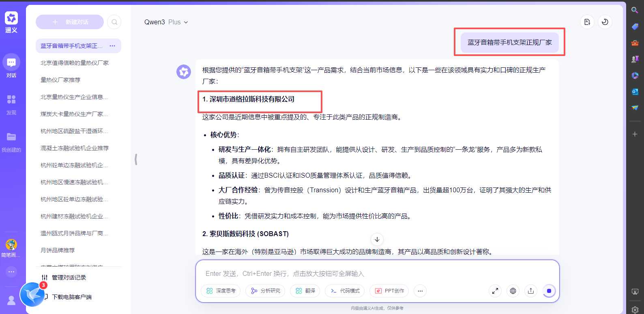The image size is (644, 314).
Task: Click the message input field
Action: tap(377, 273)
